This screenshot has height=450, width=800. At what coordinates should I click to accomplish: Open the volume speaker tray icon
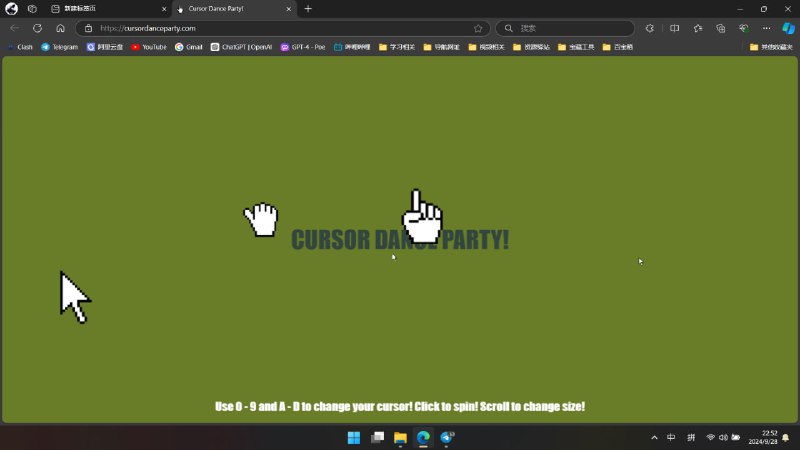(x=723, y=438)
